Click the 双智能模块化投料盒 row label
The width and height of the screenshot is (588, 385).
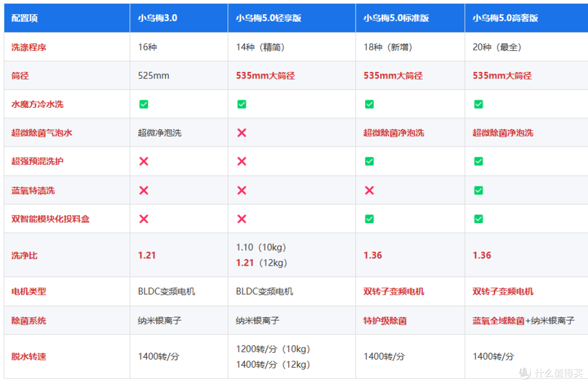point(50,219)
